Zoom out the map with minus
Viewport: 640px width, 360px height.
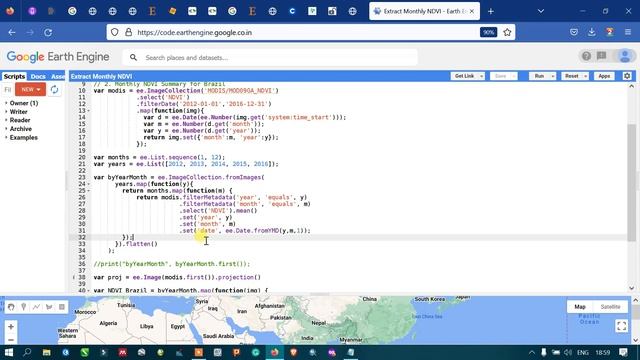pyautogui.click(x=11, y=340)
